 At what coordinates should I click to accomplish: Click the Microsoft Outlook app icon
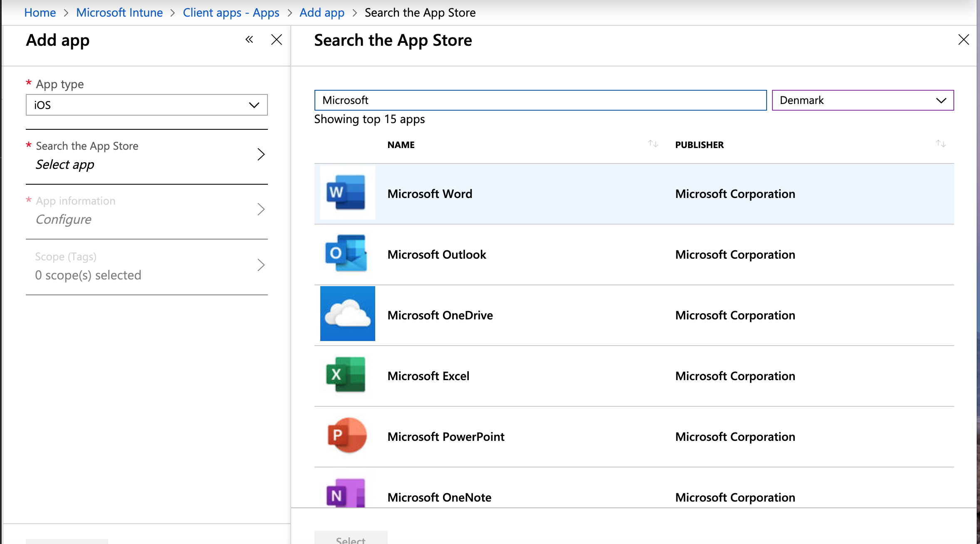[x=347, y=253]
